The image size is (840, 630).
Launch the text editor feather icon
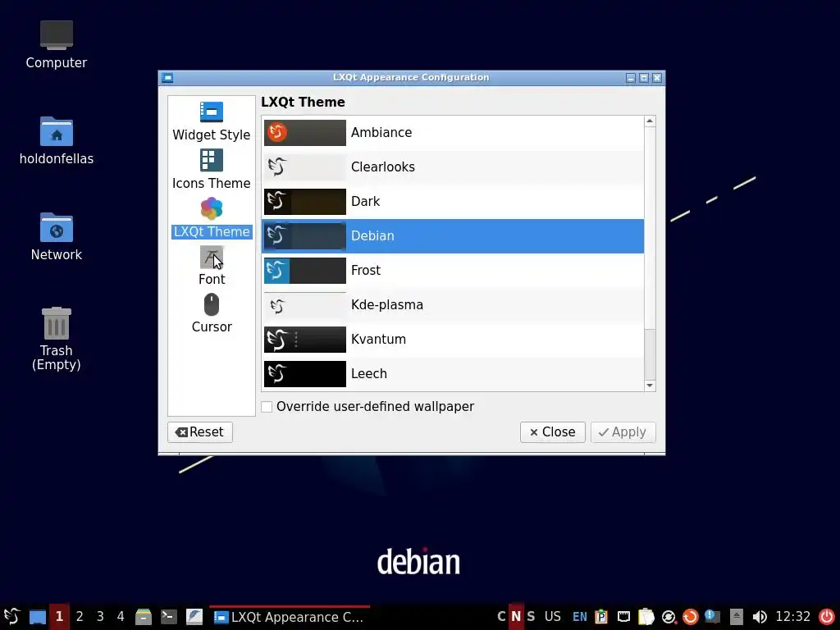coord(194,617)
